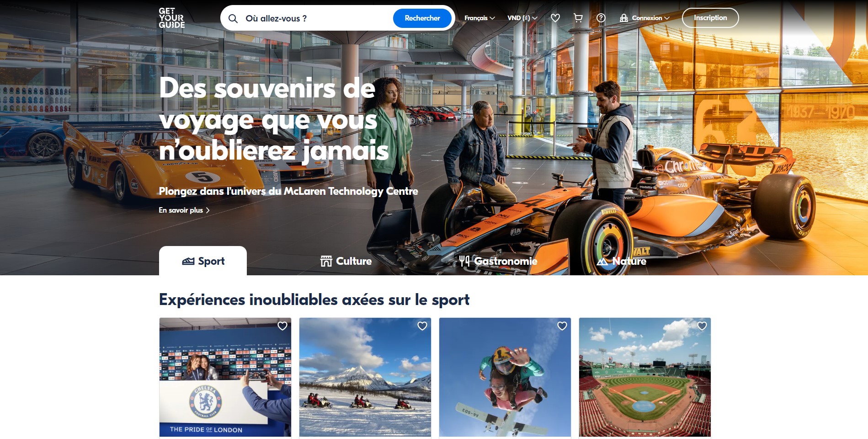Screen dimensions: 868x439
Task: Expand the VND currency dropdown
Action: tap(522, 18)
